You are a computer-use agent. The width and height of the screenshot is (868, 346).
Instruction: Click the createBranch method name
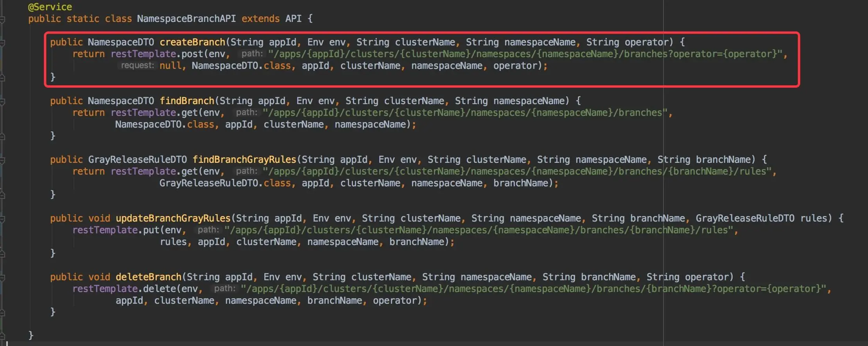point(192,42)
